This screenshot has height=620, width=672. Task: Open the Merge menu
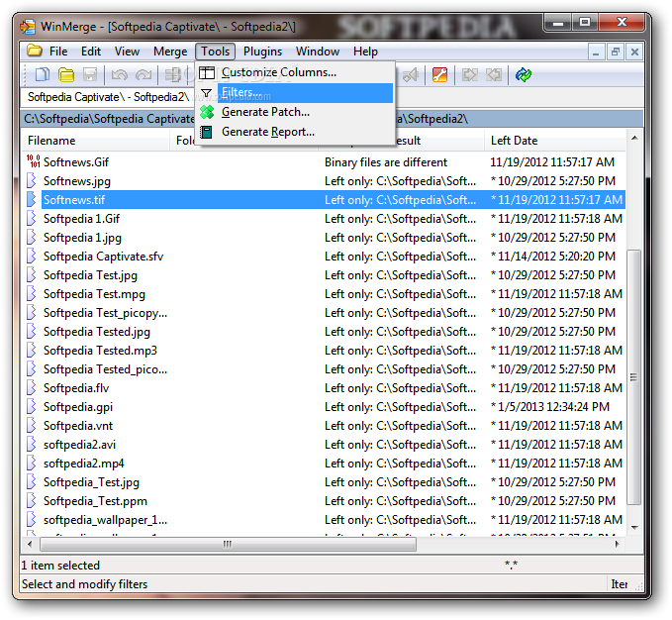pyautogui.click(x=170, y=52)
